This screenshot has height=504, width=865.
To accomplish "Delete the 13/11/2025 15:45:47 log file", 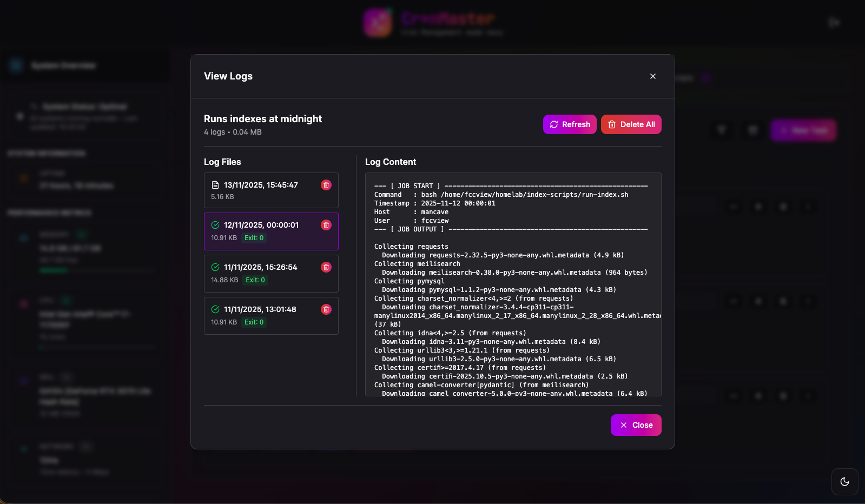I will [326, 185].
